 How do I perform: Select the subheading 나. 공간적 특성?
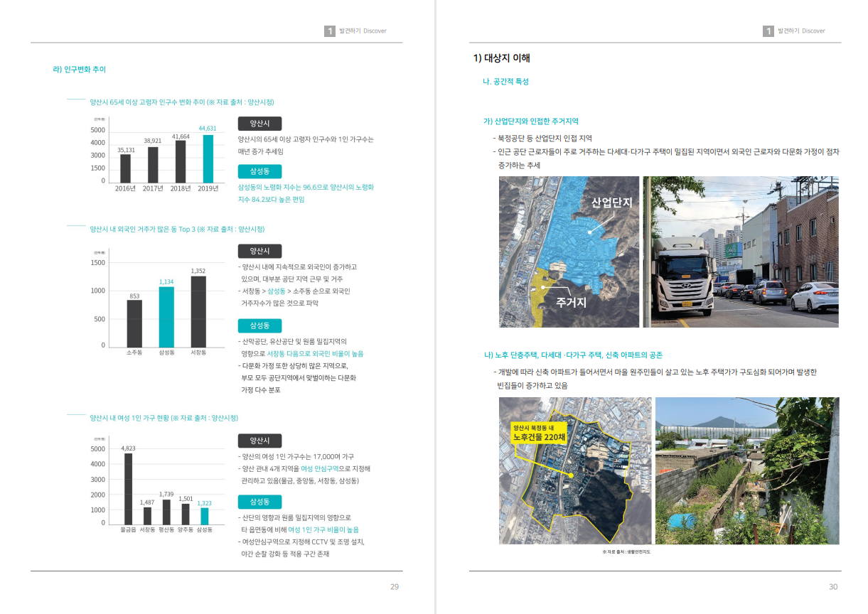tap(505, 82)
